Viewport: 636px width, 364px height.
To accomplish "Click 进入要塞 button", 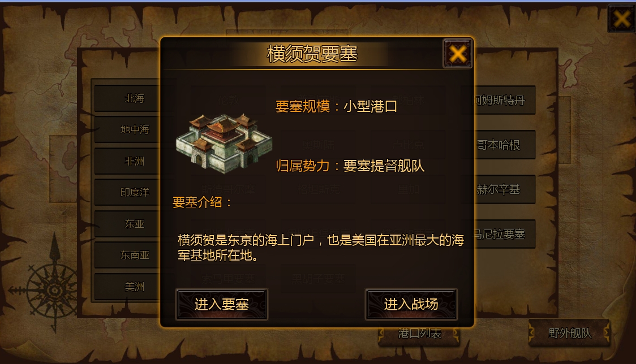I will pos(221,304).
